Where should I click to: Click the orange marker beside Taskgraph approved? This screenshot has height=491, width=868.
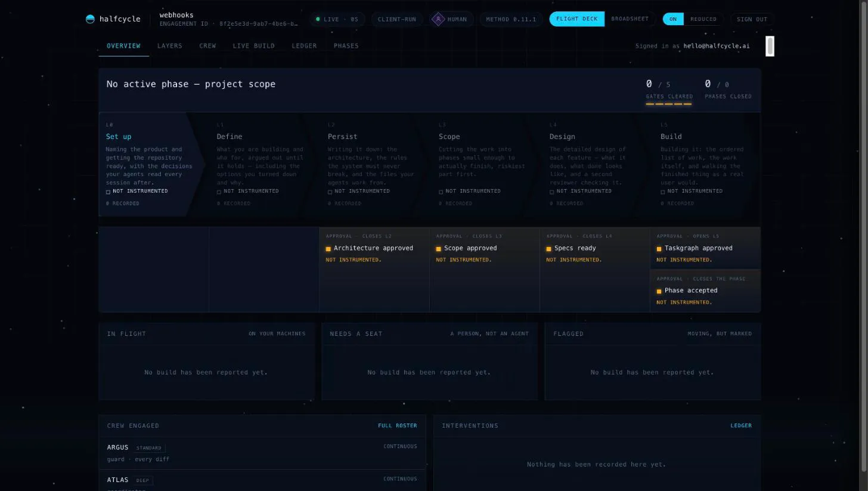pyautogui.click(x=659, y=249)
